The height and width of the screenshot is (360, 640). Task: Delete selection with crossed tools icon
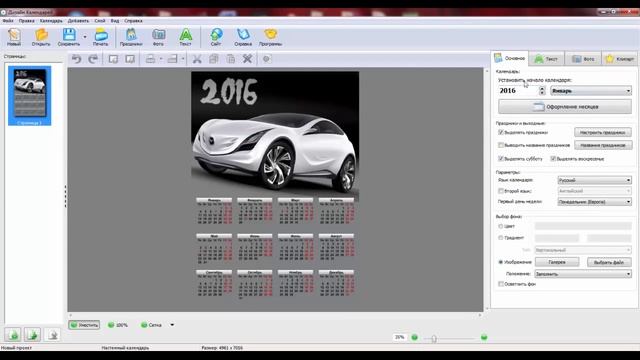coord(247,59)
